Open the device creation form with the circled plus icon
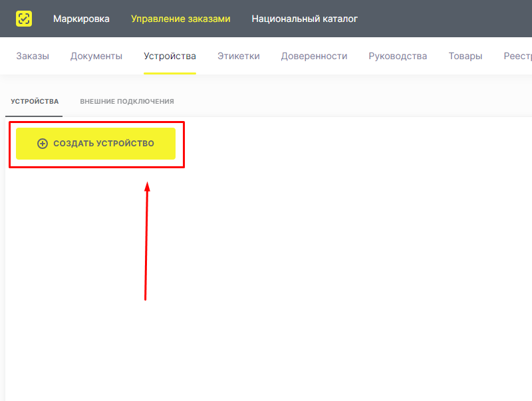 click(41, 143)
